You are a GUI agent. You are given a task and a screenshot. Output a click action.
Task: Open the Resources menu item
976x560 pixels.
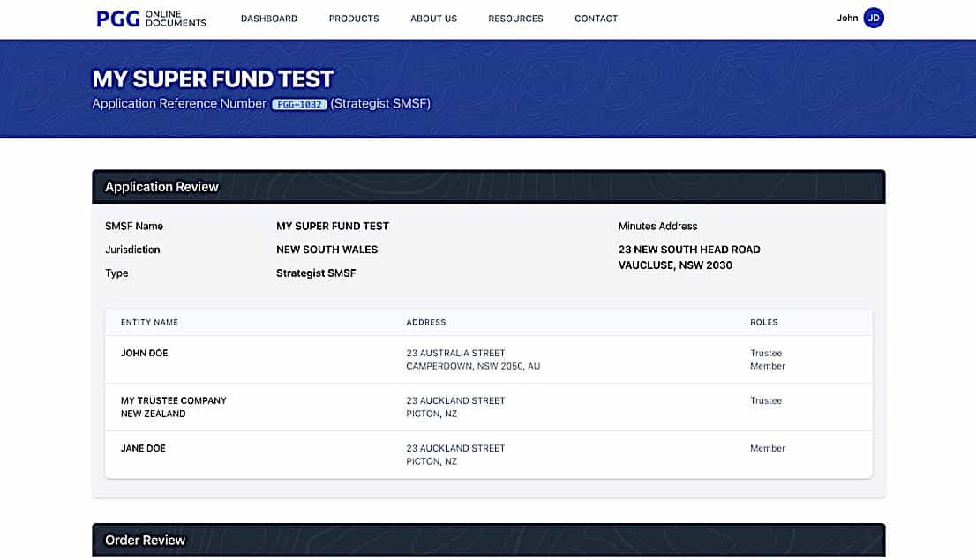pos(515,18)
